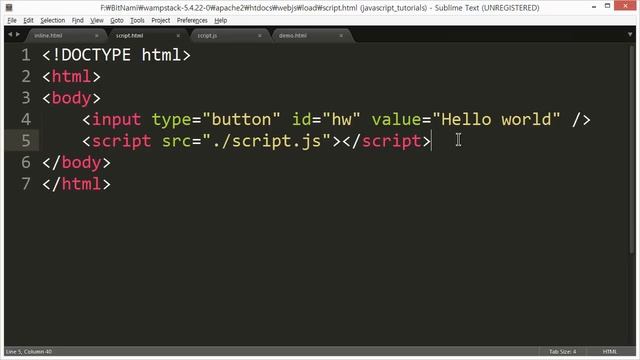Screen dimensions: 640x360
Task: Click the input tag name on line 4
Action: click(x=116, y=120)
